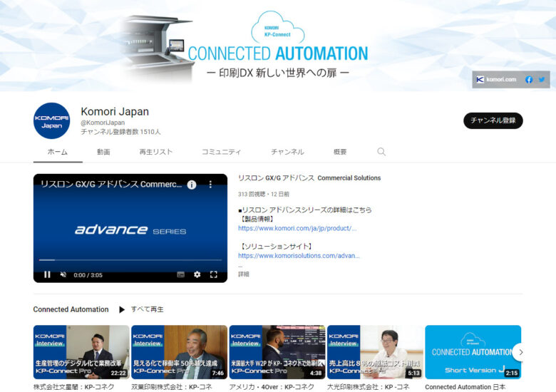Open the 7:46 双葉印刷 interview thumbnail
The width and height of the screenshot is (556, 392).
click(179, 352)
